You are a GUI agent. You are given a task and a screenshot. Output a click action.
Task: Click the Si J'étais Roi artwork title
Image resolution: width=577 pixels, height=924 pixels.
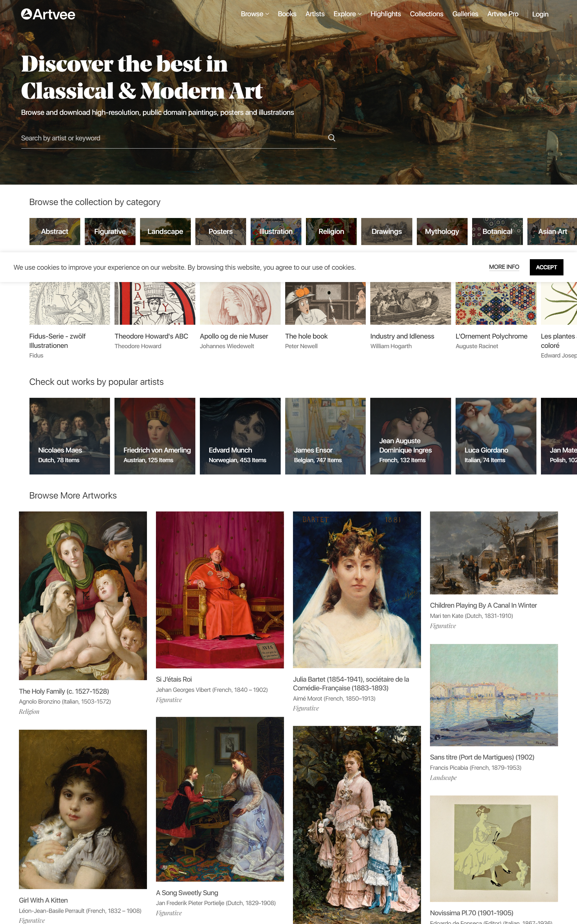[x=174, y=679]
